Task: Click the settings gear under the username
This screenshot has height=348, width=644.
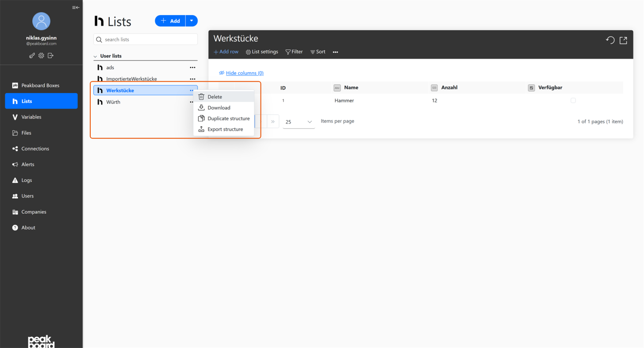Action: pyautogui.click(x=41, y=56)
